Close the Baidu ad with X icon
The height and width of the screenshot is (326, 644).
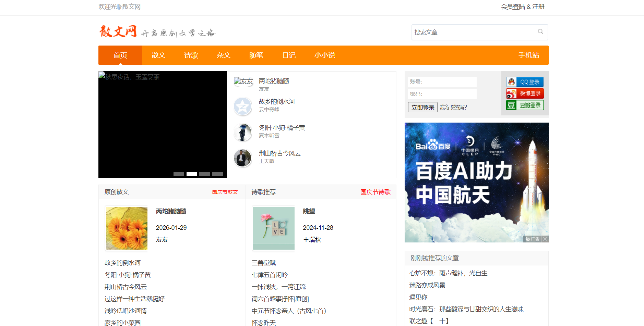[x=545, y=239]
